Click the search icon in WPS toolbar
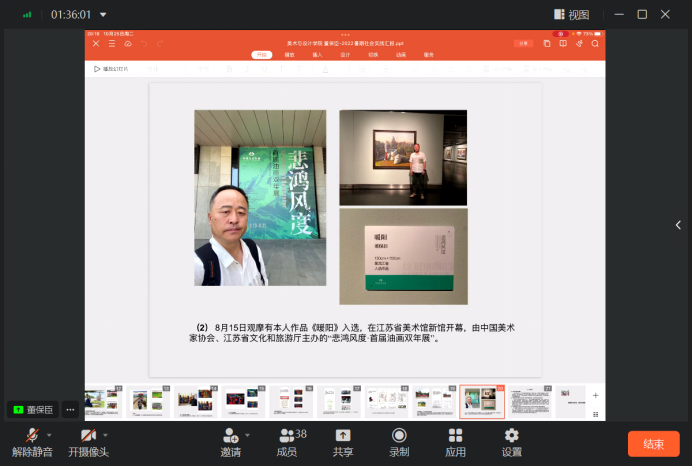Viewport: 693px width, 466px height. tap(595, 43)
